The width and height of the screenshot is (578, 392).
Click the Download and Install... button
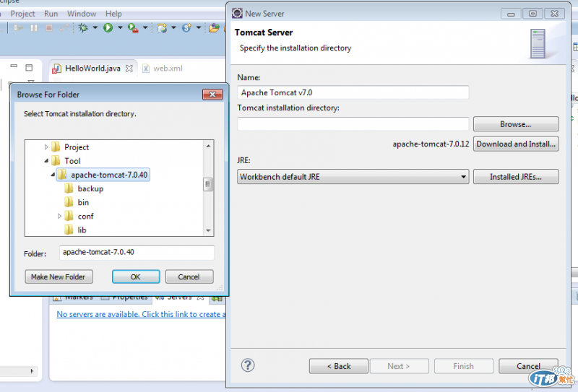[516, 144]
